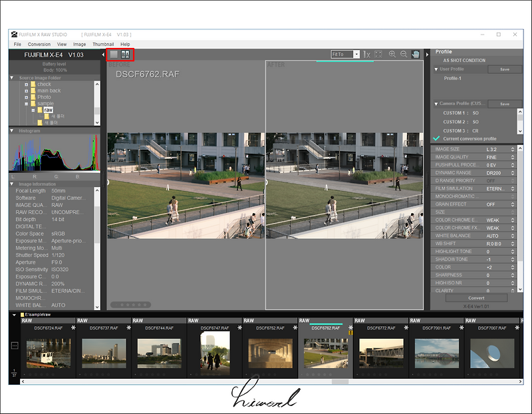Click the yellow folder icon beside E:\sample\raw
532x414 pixels.
click(x=23, y=315)
